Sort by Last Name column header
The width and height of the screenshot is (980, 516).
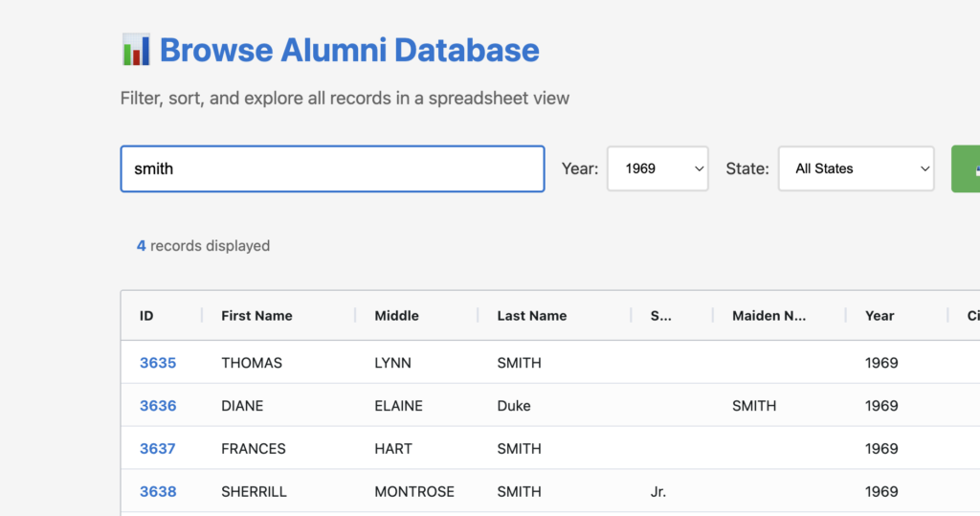pos(531,316)
